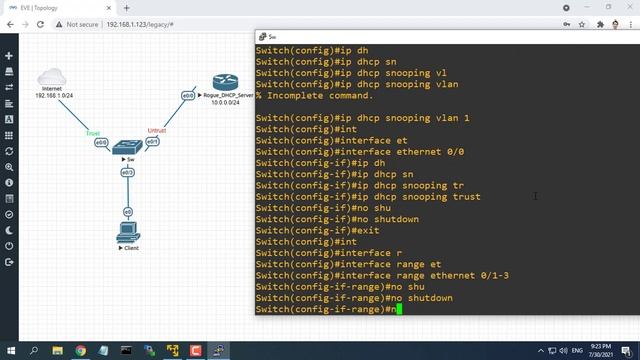The width and height of the screenshot is (640, 360).
Task: Open File Explorer from taskbar
Action: point(57,351)
